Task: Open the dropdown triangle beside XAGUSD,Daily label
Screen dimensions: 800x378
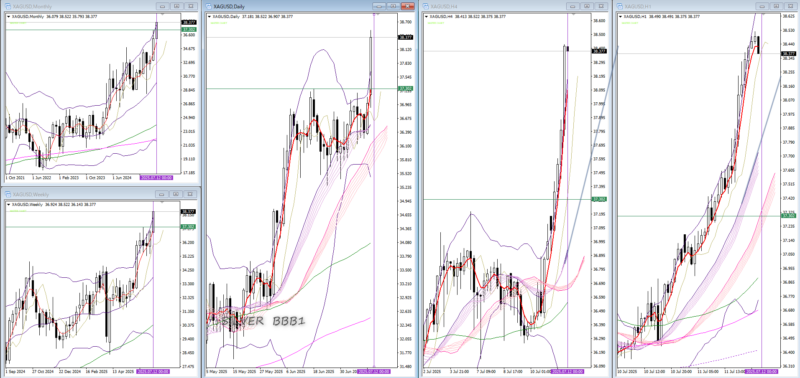Action: (210, 16)
